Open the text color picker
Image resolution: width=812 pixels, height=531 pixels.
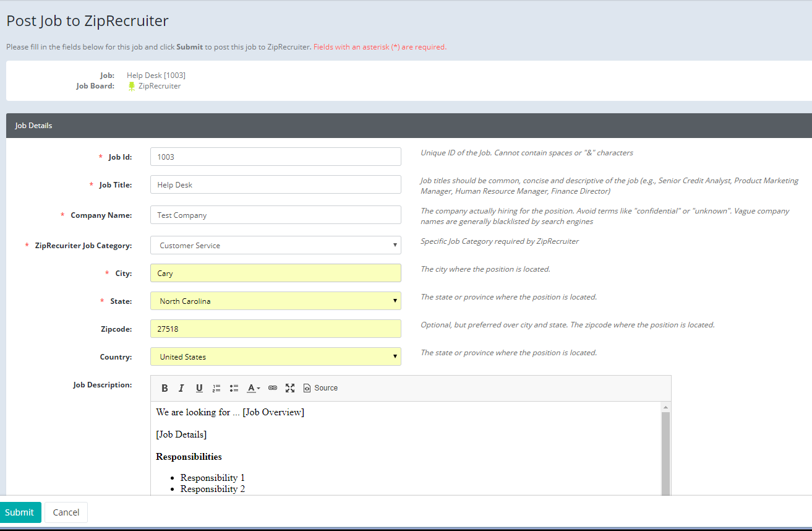254,388
